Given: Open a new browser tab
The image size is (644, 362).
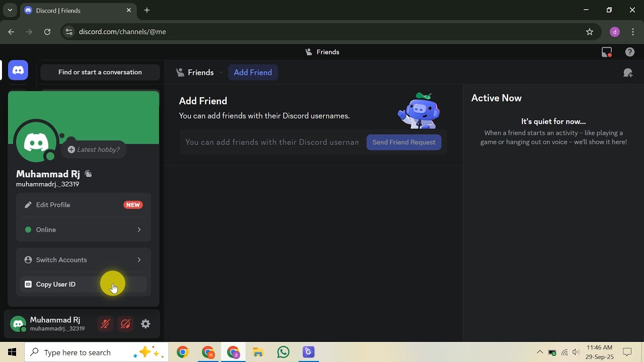Looking at the screenshot, I should tap(147, 10).
